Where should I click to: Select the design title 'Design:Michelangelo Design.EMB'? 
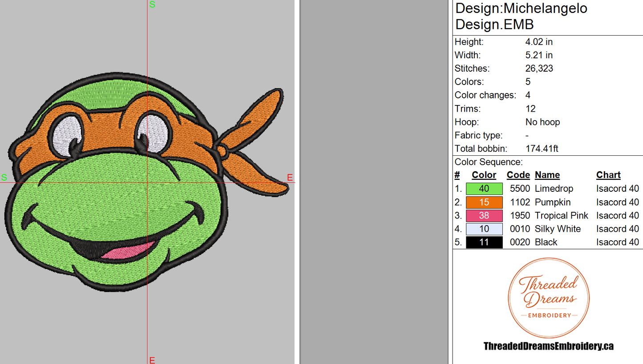pyautogui.click(x=522, y=16)
